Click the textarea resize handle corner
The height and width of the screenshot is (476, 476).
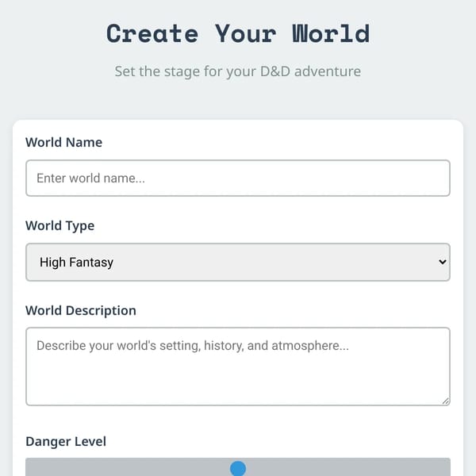point(446,401)
